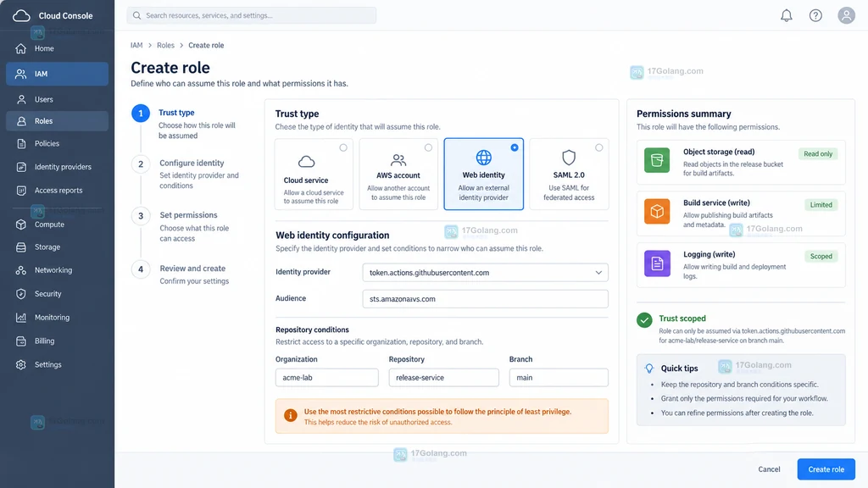Click the globe icon on Web identity card
The height and width of the screenshot is (488, 868).
484,157
